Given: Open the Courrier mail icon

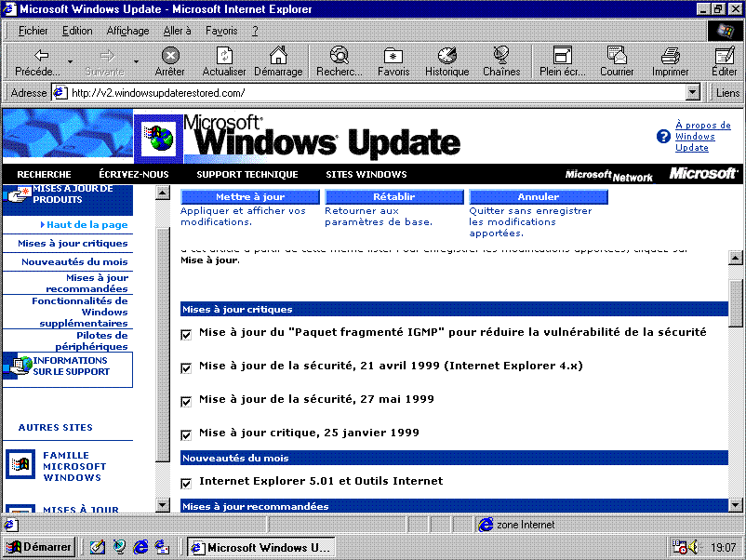Looking at the screenshot, I should point(617,56).
